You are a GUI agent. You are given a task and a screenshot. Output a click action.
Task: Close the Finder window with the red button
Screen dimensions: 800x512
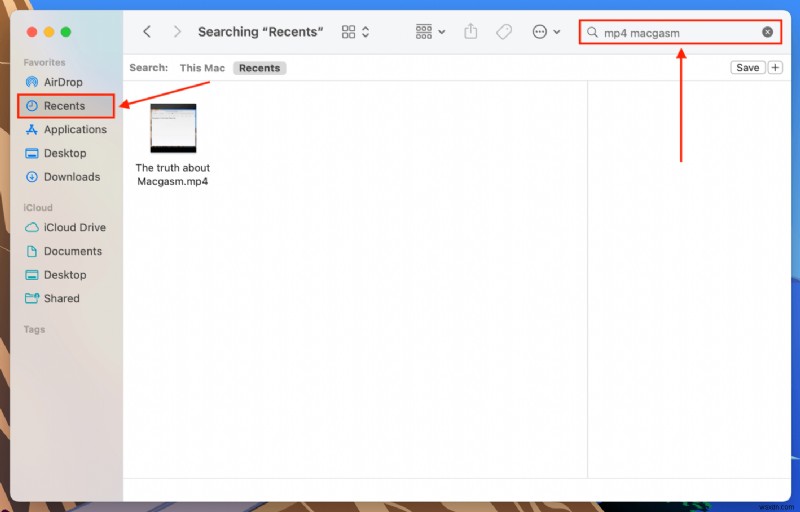(x=32, y=32)
